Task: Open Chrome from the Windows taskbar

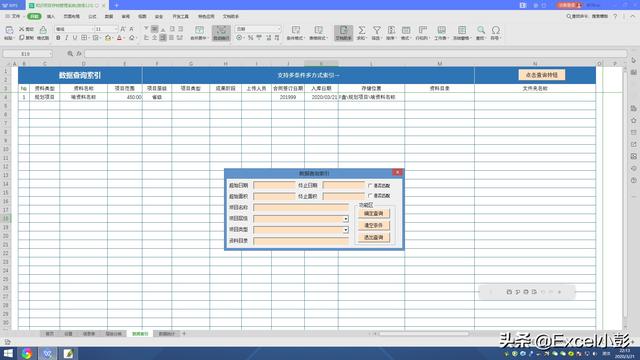Action: click(x=27, y=353)
